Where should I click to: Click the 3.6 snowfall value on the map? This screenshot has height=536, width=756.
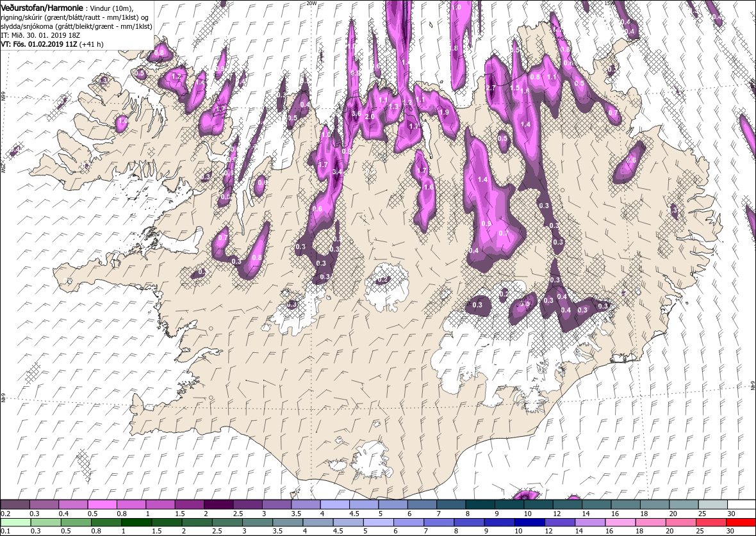(x=356, y=114)
